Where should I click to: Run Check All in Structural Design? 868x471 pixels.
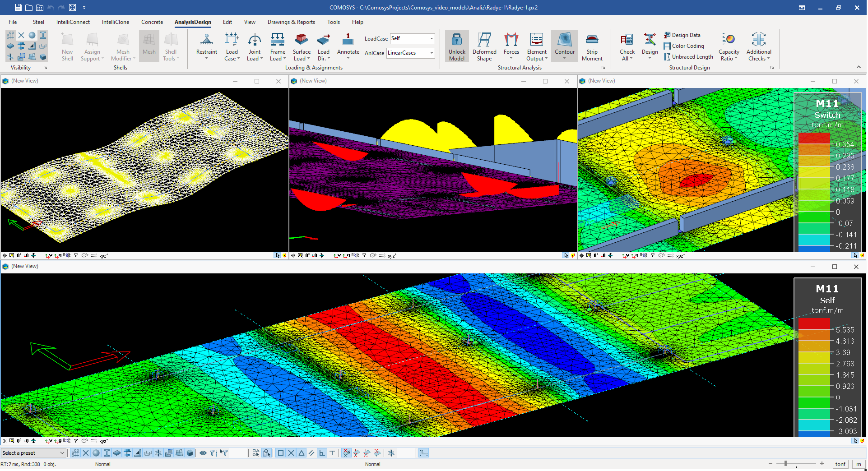pyautogui.click(x=627, y=46)
